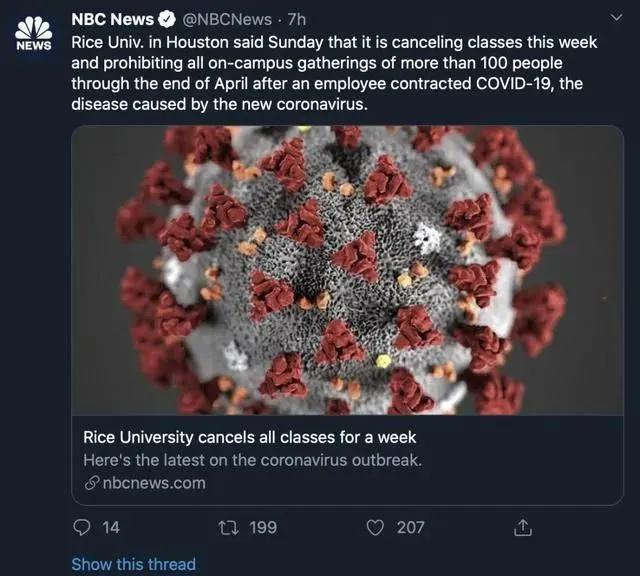Like the tweet with heart icon

point(375,526)
